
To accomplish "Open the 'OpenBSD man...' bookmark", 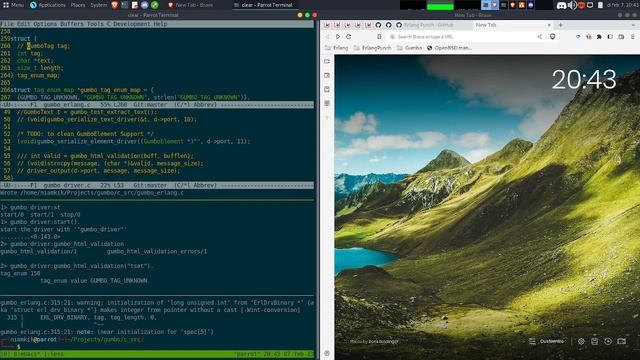I will [x=449, y=48].
